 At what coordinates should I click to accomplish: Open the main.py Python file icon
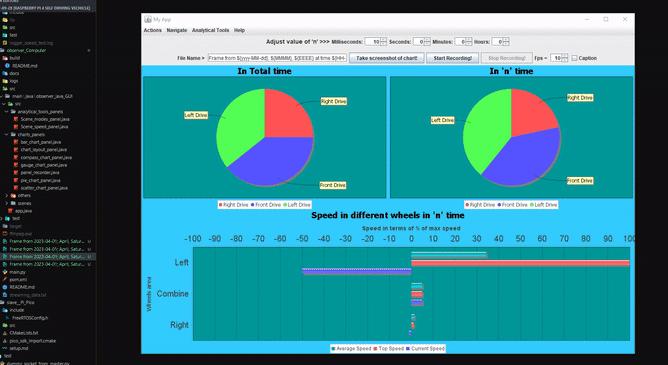tap(5, 272)
